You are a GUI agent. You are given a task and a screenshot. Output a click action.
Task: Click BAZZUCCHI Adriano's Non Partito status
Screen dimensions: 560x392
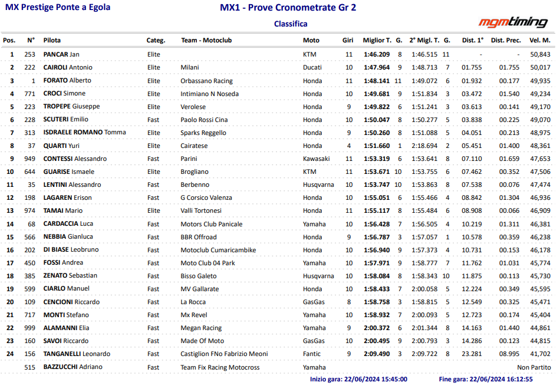(534, 367)
